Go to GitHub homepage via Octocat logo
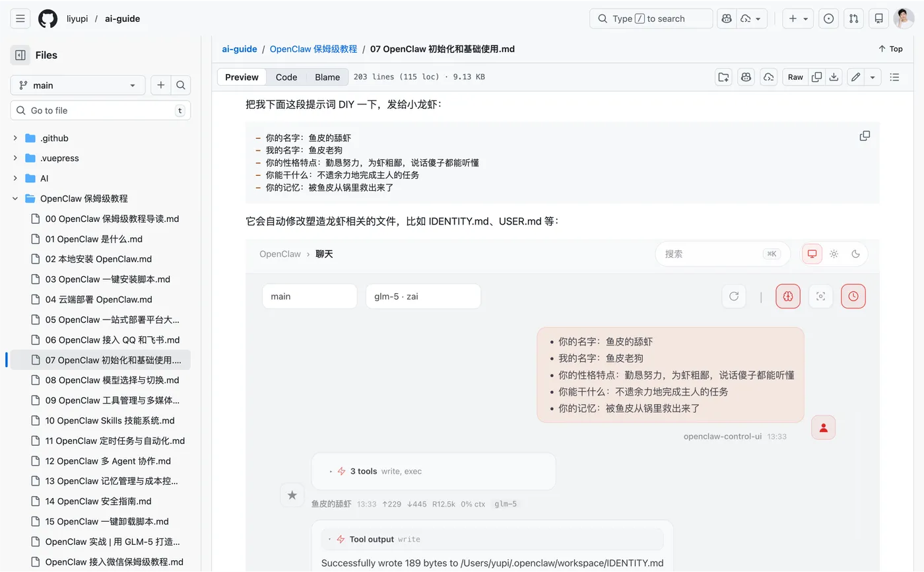The height and width of the screenshot is (572, 924). (x=48, y=18)
